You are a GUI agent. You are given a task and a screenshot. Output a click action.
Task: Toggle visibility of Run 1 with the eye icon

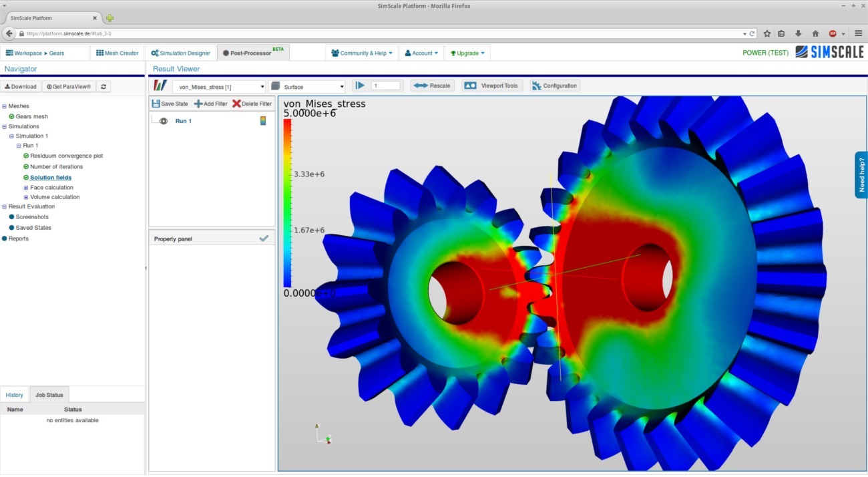(x=164, y=121)
